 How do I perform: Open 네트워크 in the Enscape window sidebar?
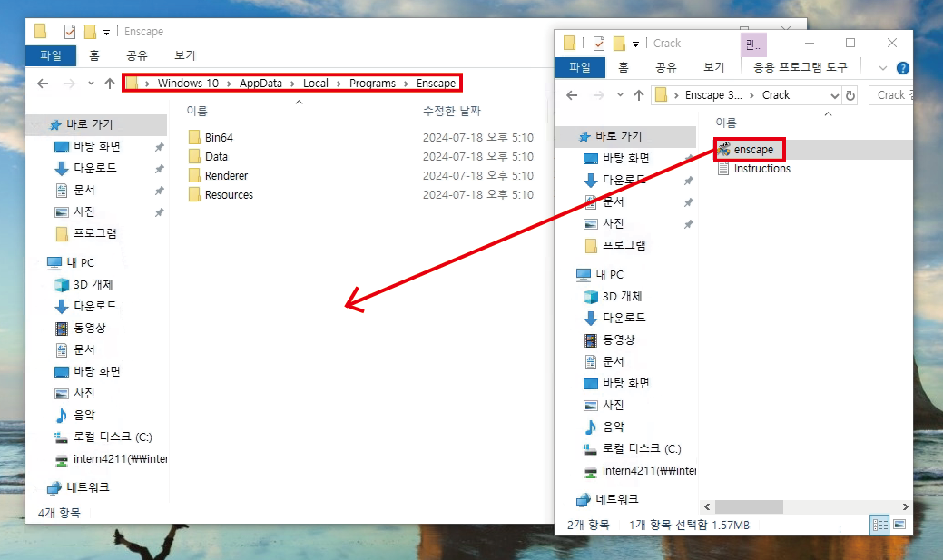pyautogui.click(x=79, y=487)
